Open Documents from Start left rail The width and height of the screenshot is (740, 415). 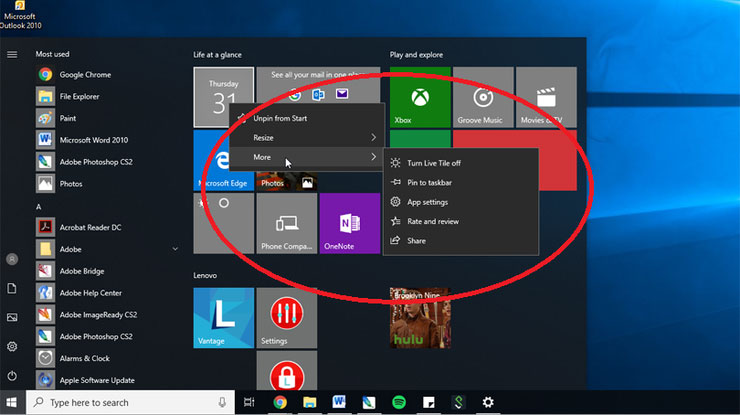[12, 288]
